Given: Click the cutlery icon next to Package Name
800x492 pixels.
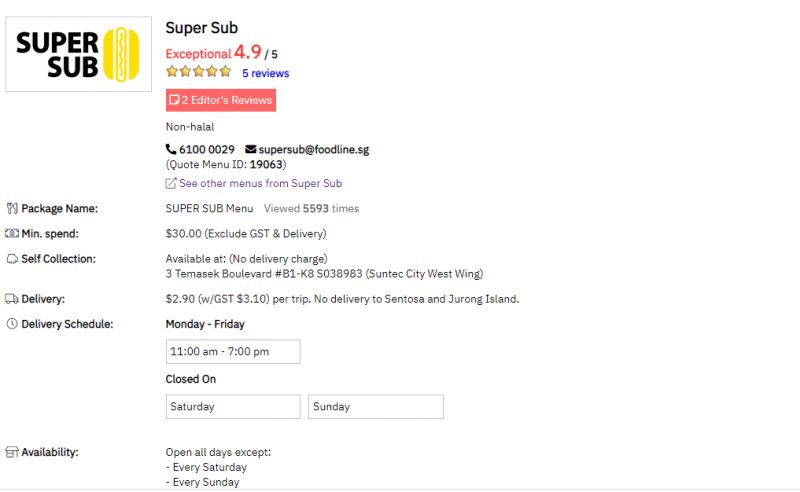Looking at the screenshot, I should click(12, 209).
